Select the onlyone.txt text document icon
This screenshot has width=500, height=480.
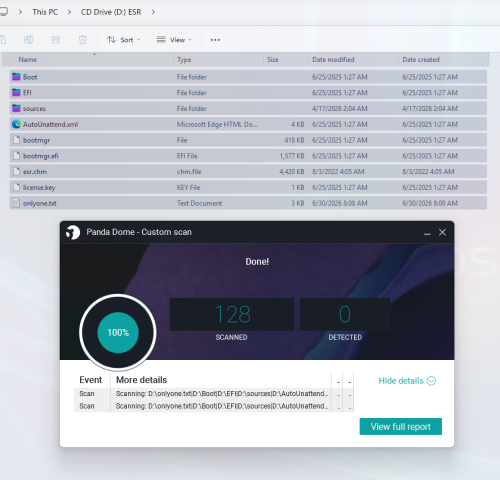(x=16, y=203)
